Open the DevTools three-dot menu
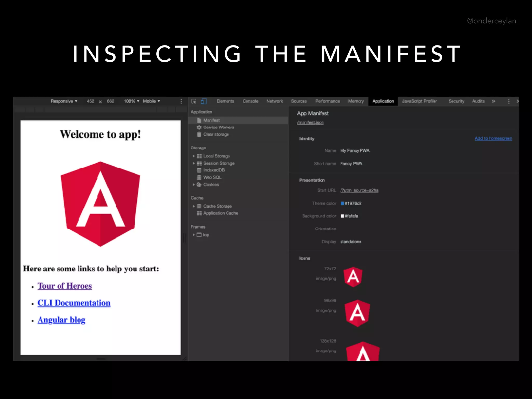532x399 pixels. [509, 101]
